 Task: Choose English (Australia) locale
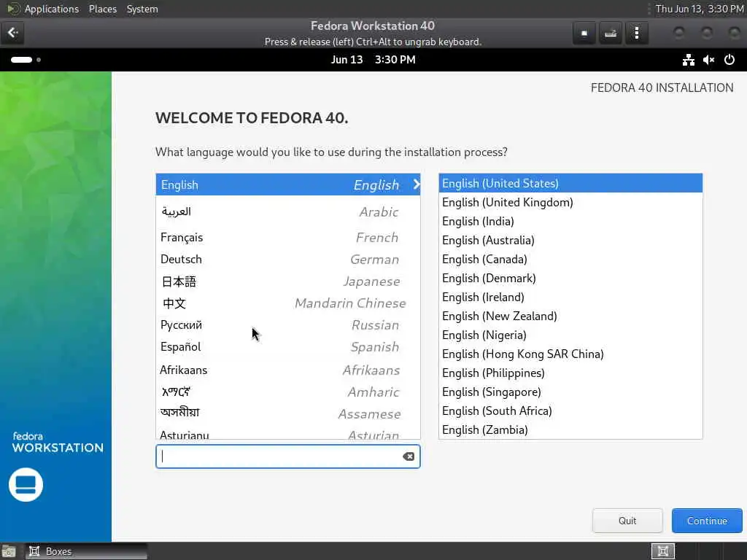(570, 241)
